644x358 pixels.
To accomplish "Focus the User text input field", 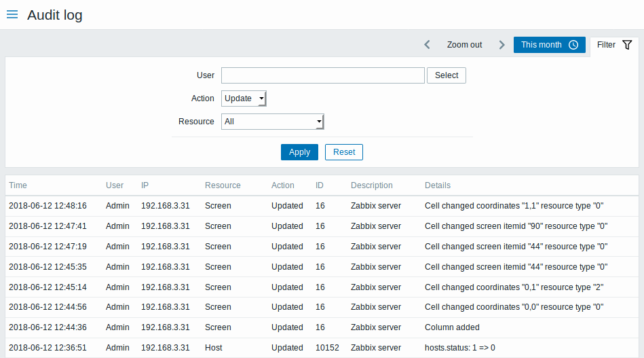I will (x=322, y=75).
